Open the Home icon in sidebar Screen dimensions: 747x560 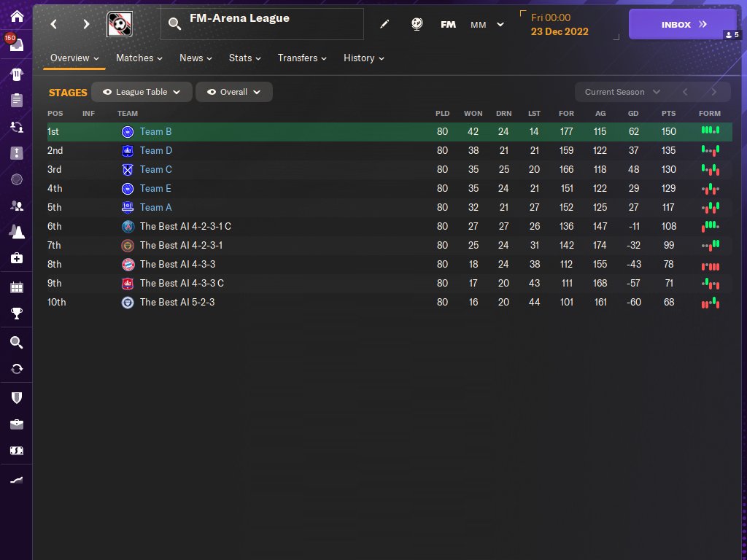[17, 16]
